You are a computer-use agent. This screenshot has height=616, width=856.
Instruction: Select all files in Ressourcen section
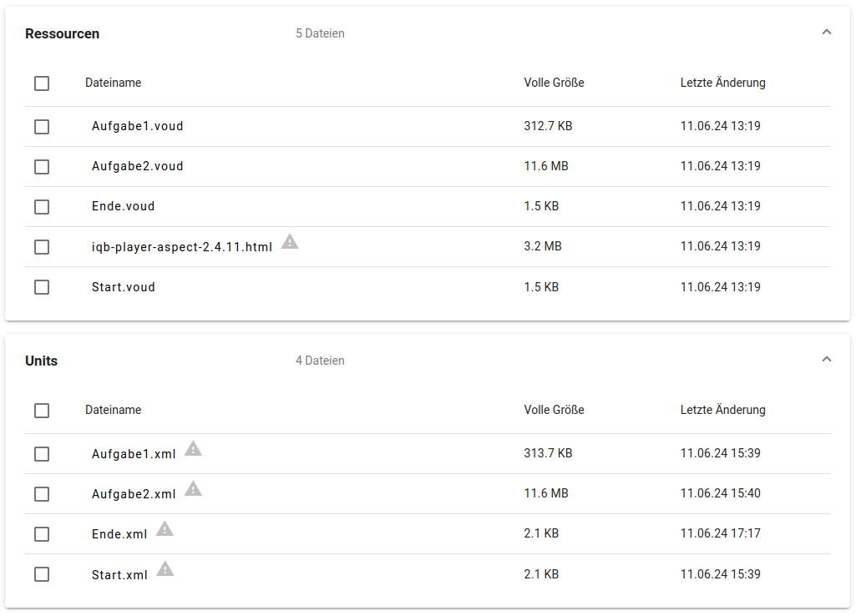click(42, 83)
